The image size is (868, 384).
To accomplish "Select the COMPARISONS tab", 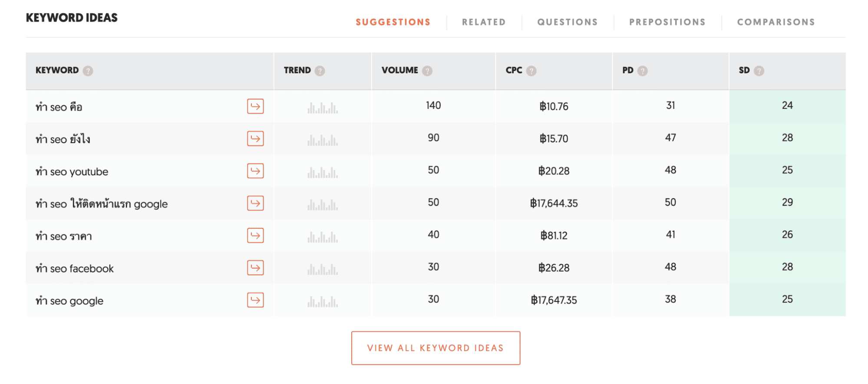I will point(776,22).
